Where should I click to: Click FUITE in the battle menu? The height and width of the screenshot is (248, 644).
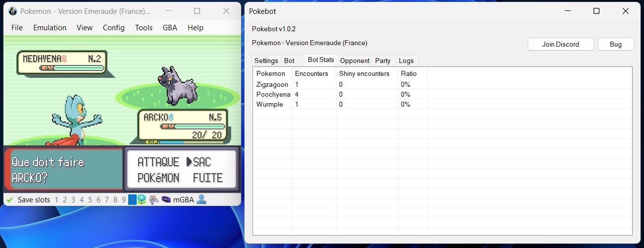[x=208, y=178]
